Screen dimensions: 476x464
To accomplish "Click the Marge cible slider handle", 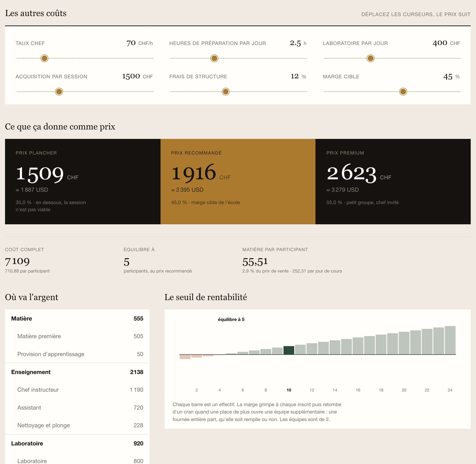I will (x=403, y=92).
